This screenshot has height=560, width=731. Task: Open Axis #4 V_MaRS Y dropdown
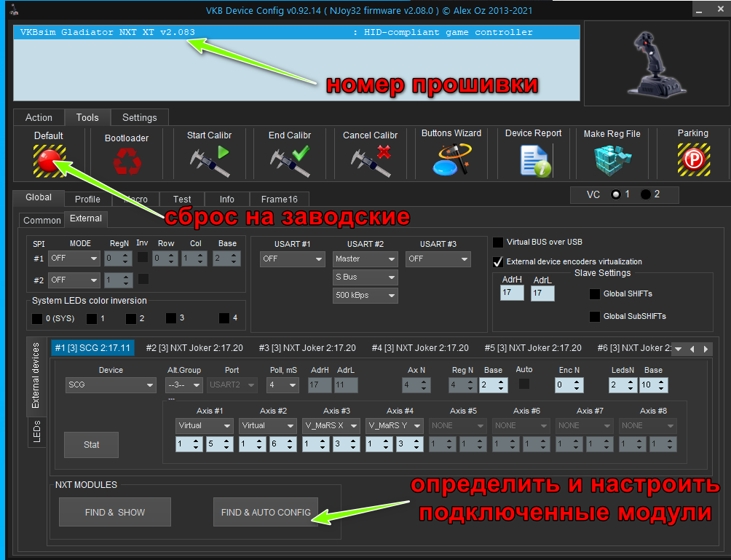(394, 426)
